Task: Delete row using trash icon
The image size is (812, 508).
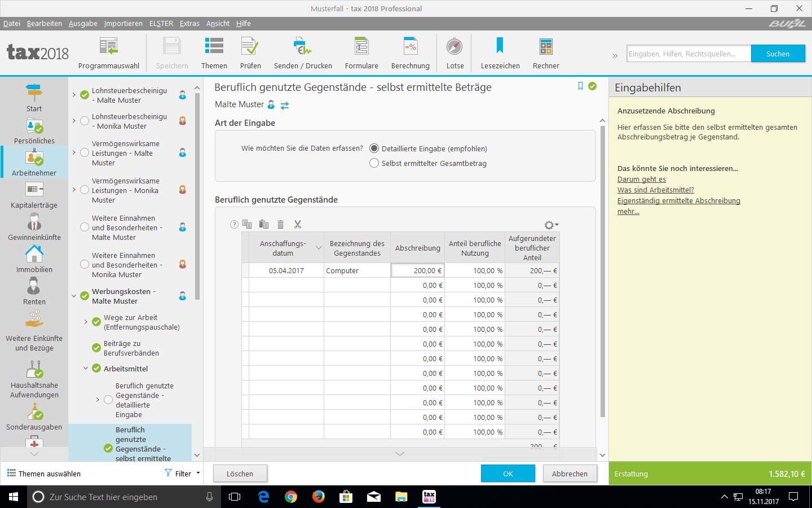Action: pyautogui.click(x=281, y=224)
